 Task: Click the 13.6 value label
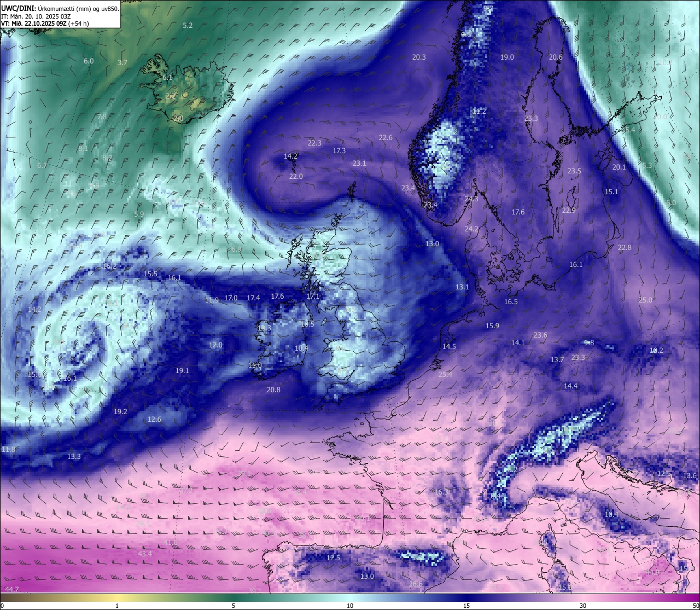point(690,476)
